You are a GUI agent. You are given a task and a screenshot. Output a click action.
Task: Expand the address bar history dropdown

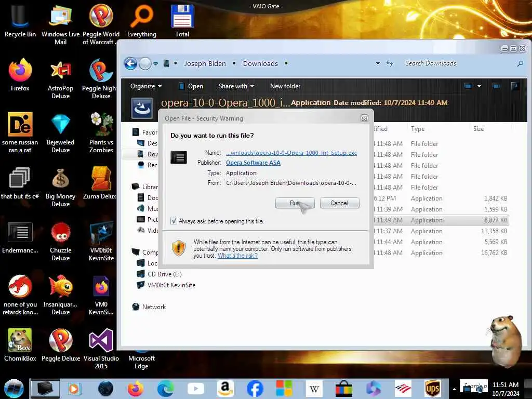tap(378, 63)
